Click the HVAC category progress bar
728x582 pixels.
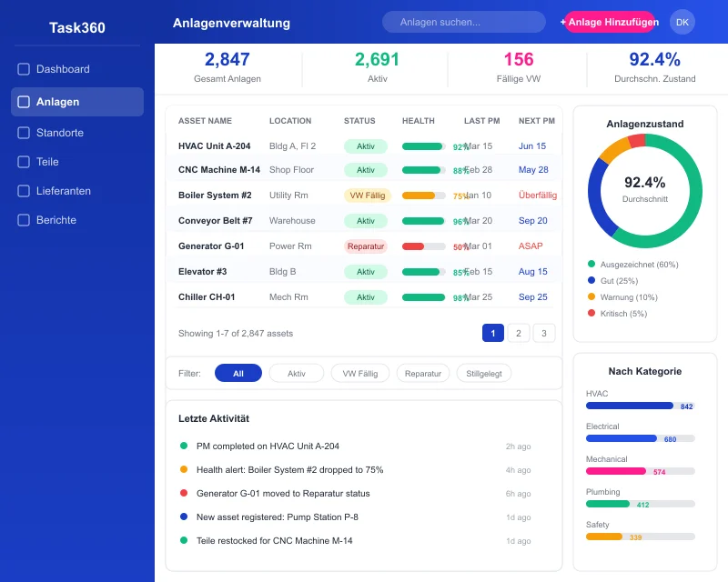[x=639, y=406]
